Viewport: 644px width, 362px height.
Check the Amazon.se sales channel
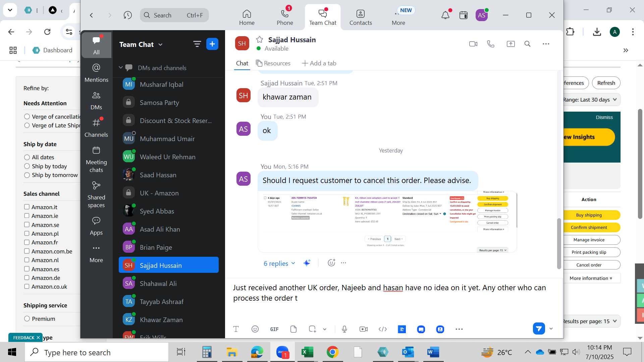point(27,225)
